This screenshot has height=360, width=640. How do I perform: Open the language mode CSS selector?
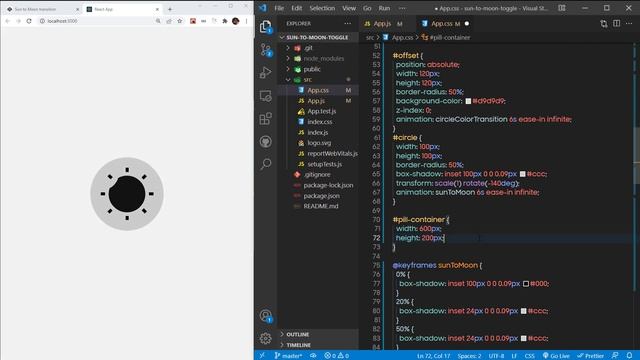tap(529, 356)
